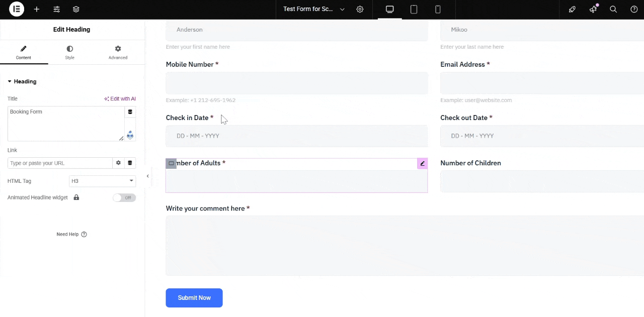Open the Structure panel via the layers icon
This screenshot has height=317, width=644.
(x=76, y=9)
